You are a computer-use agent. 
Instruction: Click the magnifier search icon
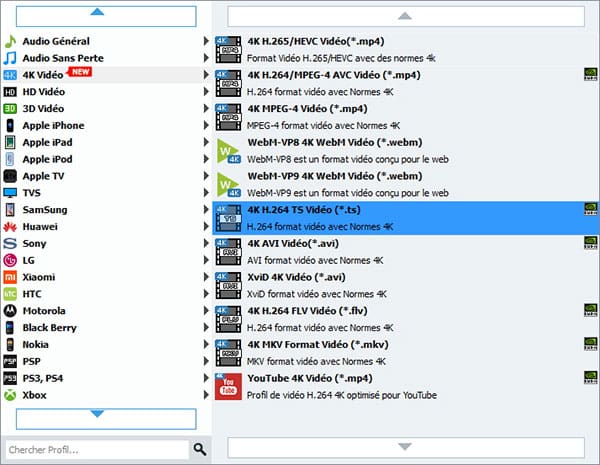point(200,449)
